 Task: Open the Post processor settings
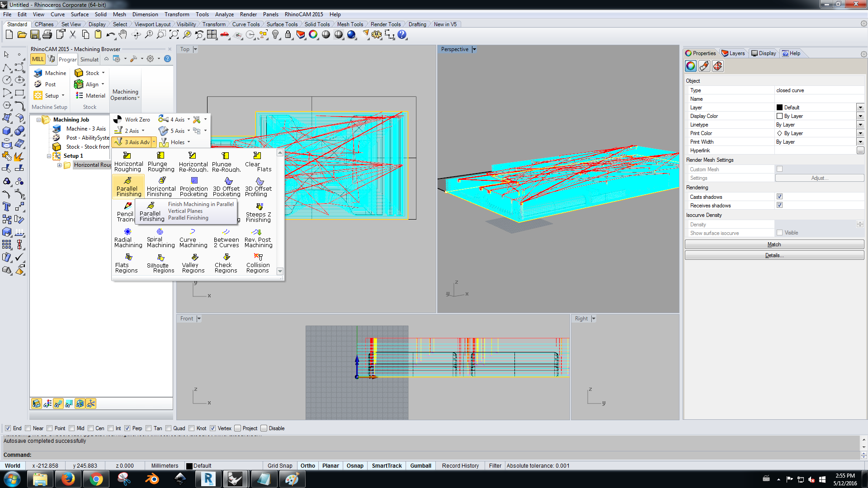point(45,84)
